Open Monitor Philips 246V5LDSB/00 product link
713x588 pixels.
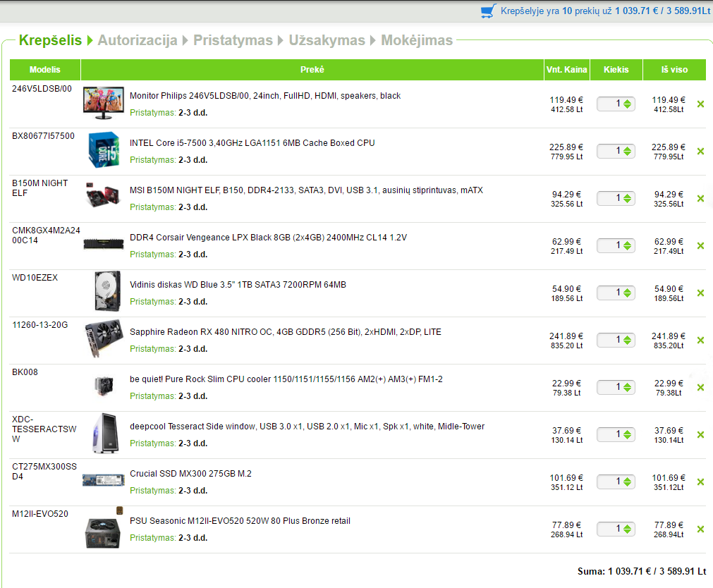[x=265, y=96]
